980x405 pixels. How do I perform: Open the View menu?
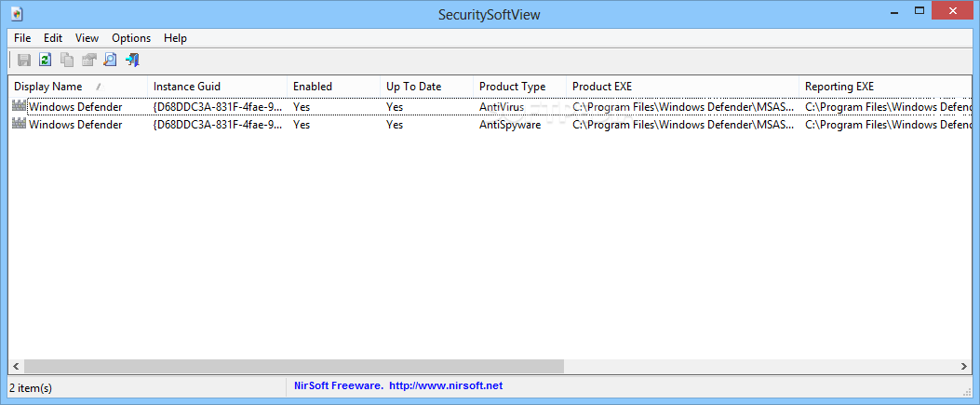click(87, 38)
